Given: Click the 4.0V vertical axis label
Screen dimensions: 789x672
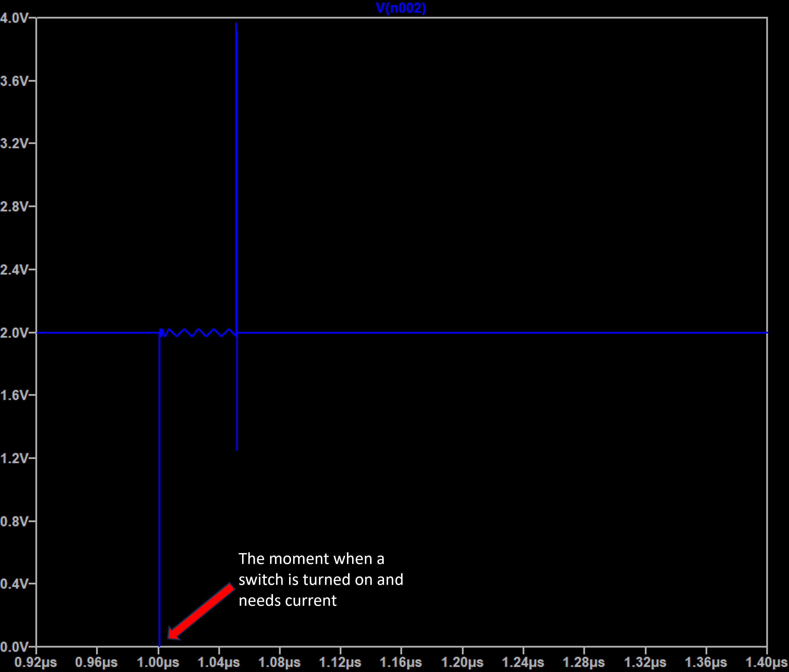Looking at the screenshot, I should click(14, 18).
